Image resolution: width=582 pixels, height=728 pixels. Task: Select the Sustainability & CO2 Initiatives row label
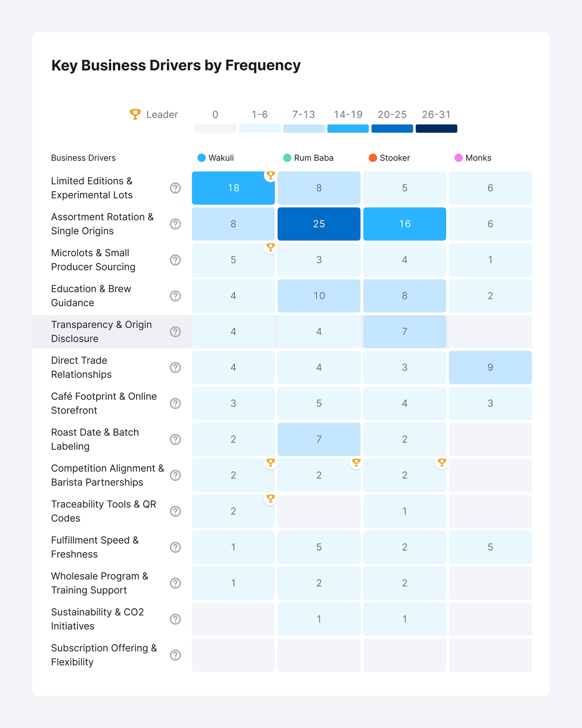click(97, 619)
